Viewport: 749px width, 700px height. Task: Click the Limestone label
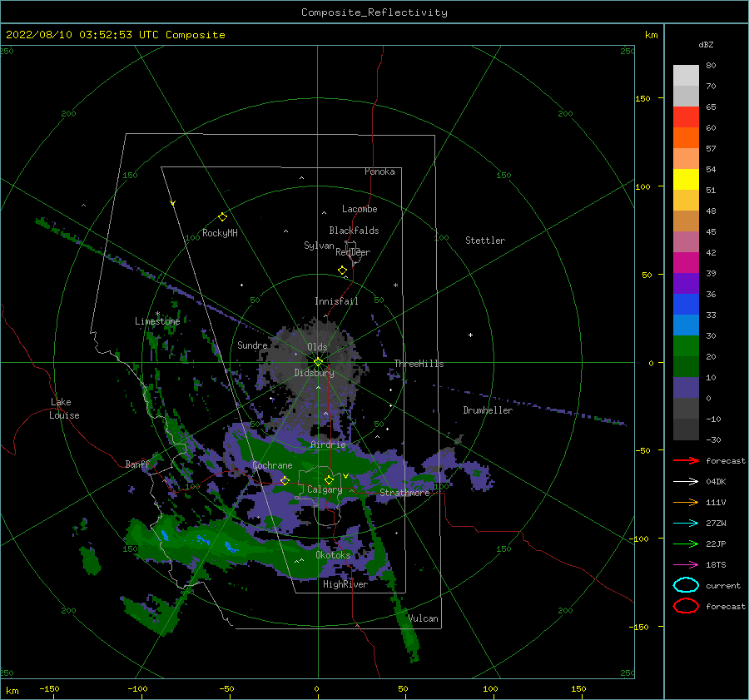(157, 321)
